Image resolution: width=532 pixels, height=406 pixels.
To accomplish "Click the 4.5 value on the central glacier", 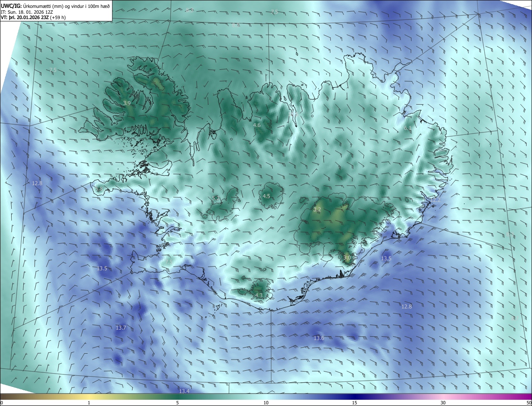I will 266,196.
